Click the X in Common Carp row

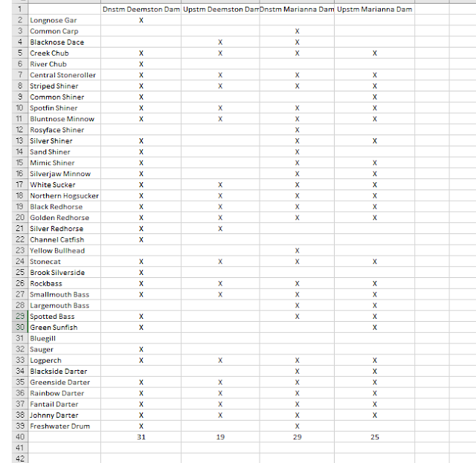click(297, 31)
